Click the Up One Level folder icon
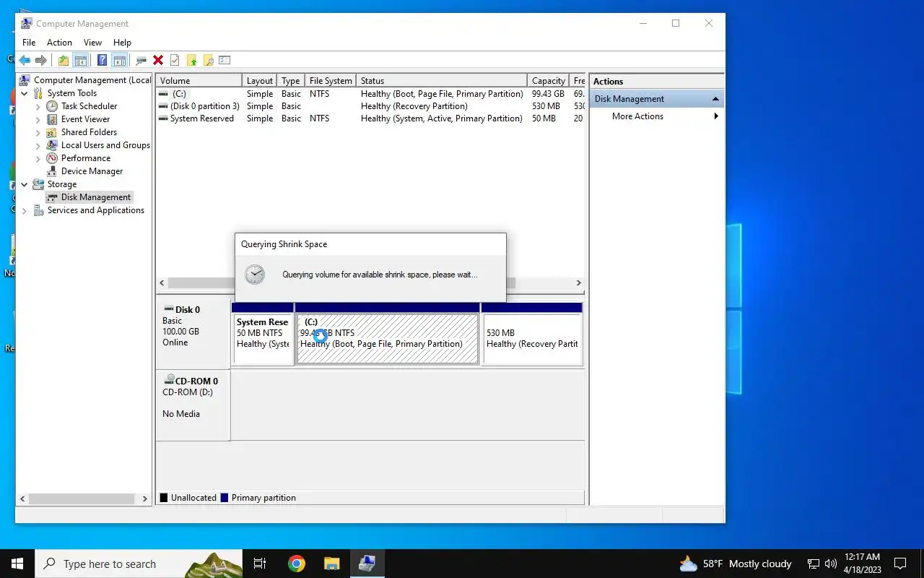The height and width of the screenshot is (578, 924). (64, 61)
